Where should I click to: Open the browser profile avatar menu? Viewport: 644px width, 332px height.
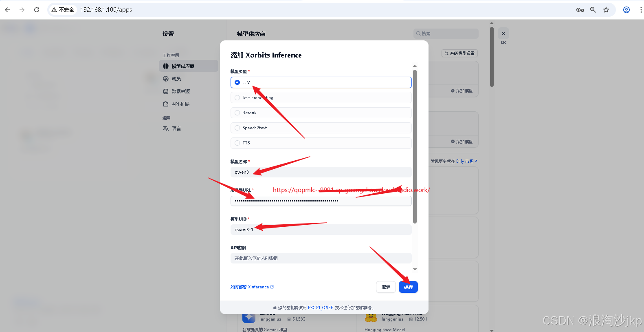pos(626,10)
